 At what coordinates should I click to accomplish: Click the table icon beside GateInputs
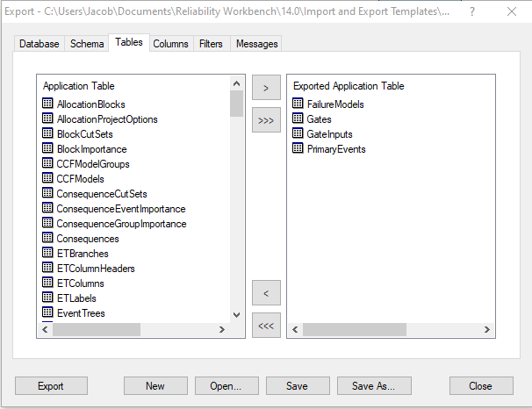point(298,134)
